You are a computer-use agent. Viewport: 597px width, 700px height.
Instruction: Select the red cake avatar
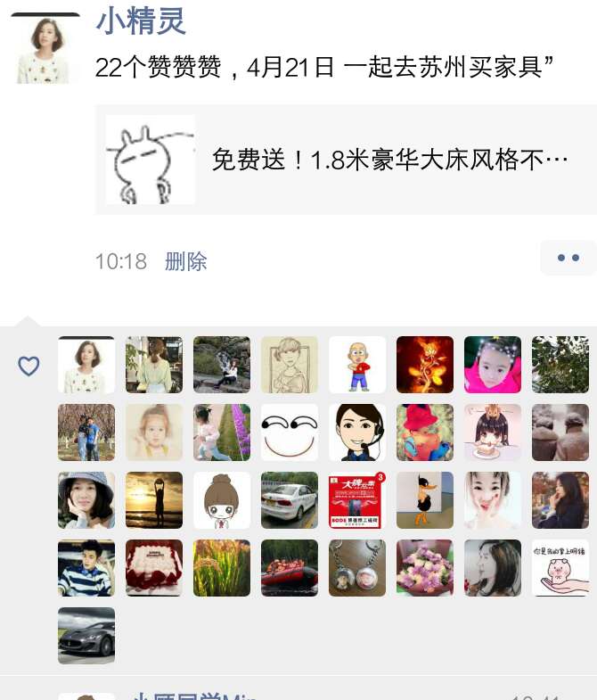coord(154,568)
